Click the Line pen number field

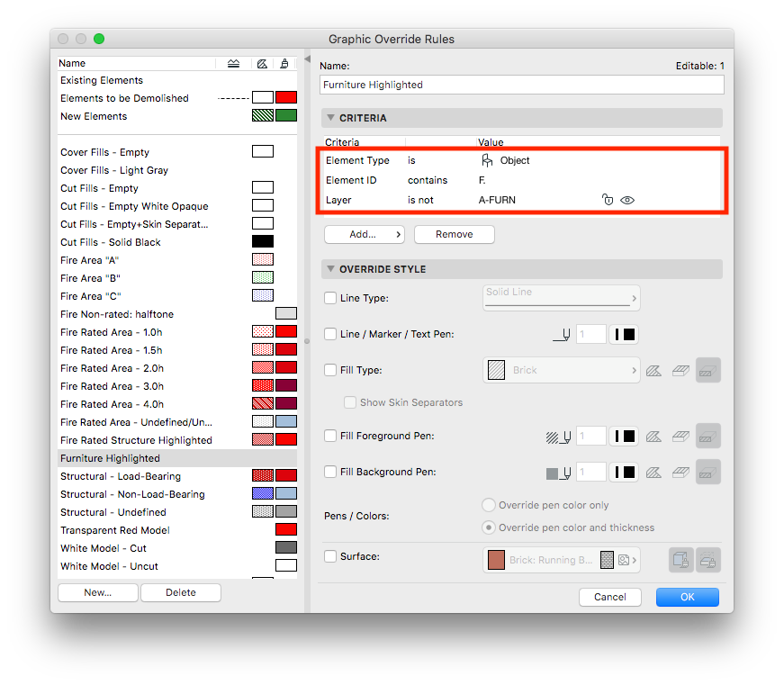click(x=591, y=335)
